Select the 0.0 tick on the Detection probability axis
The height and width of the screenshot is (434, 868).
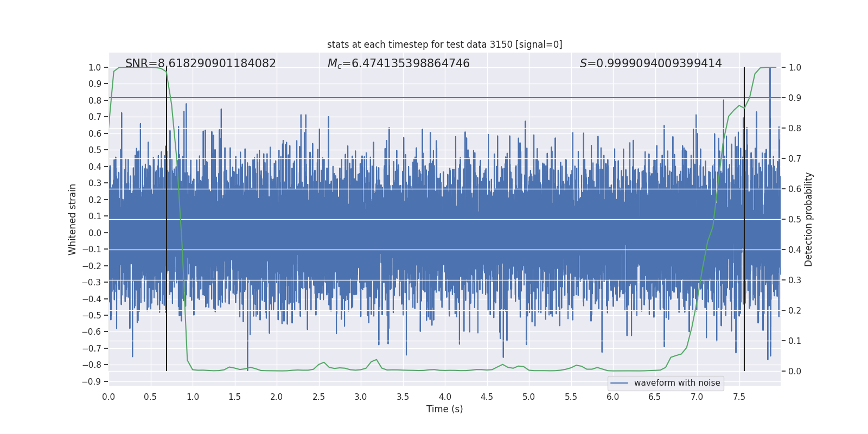(x=795, y=372)
